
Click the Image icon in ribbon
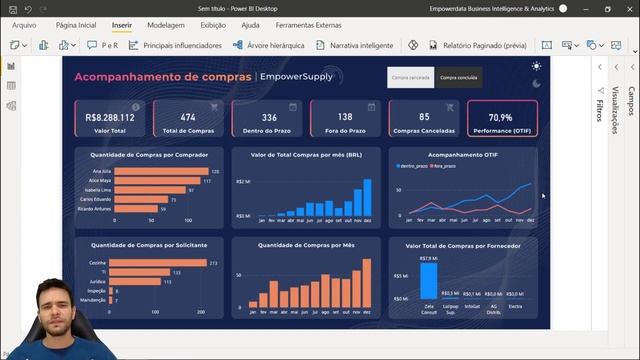(x=616, y=45)
